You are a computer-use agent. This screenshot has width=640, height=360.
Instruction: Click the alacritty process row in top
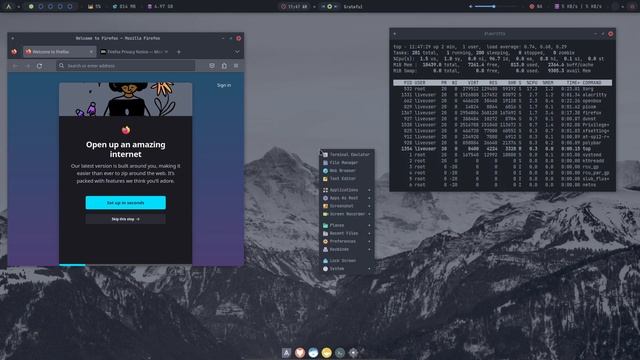click(x=502, y=95)
